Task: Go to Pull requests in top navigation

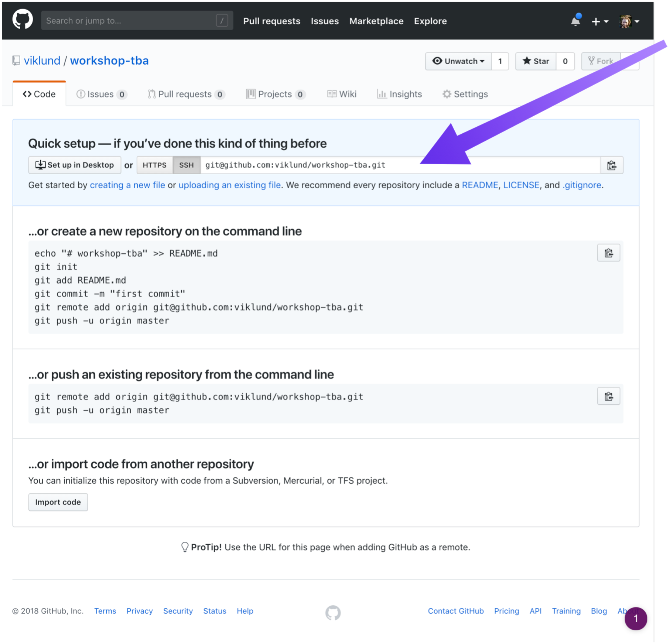Action: 271,21
